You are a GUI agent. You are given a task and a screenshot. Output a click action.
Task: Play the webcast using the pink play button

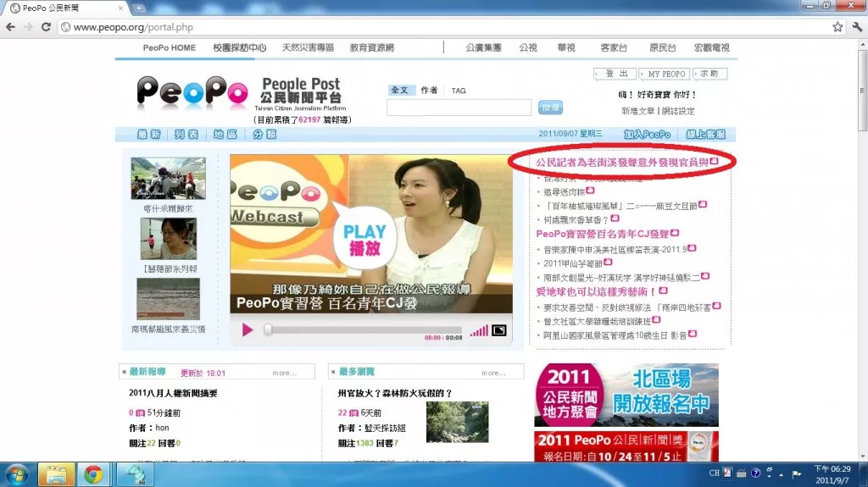[247, 330]
